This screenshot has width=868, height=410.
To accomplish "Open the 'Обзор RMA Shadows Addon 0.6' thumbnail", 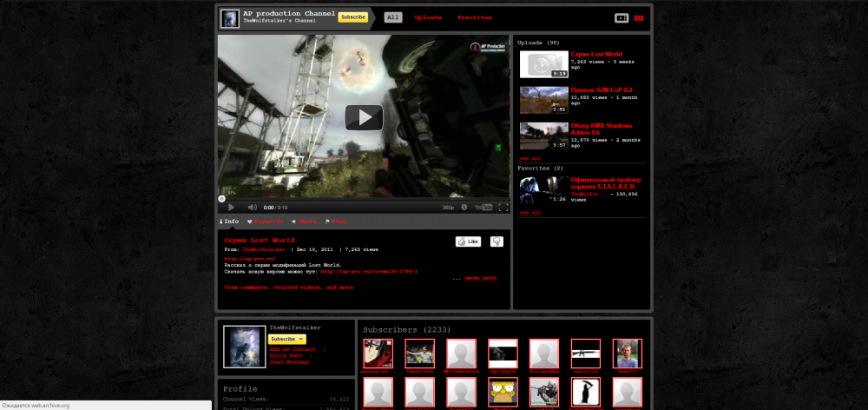I will [543, 136].
